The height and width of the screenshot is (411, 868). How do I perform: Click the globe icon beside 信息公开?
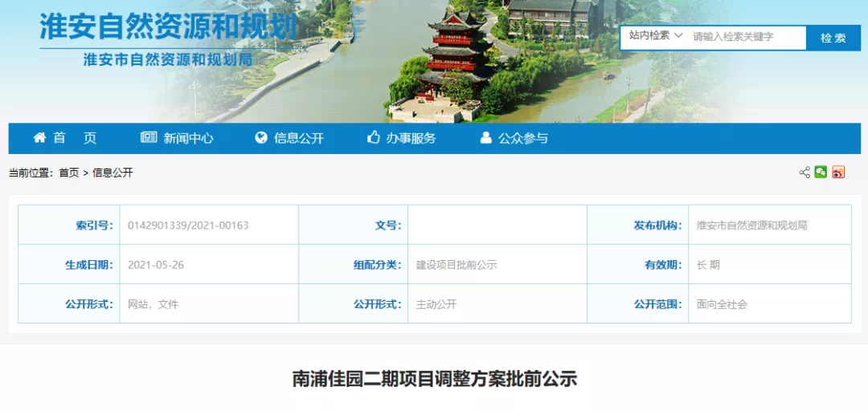tap(261, 138)
